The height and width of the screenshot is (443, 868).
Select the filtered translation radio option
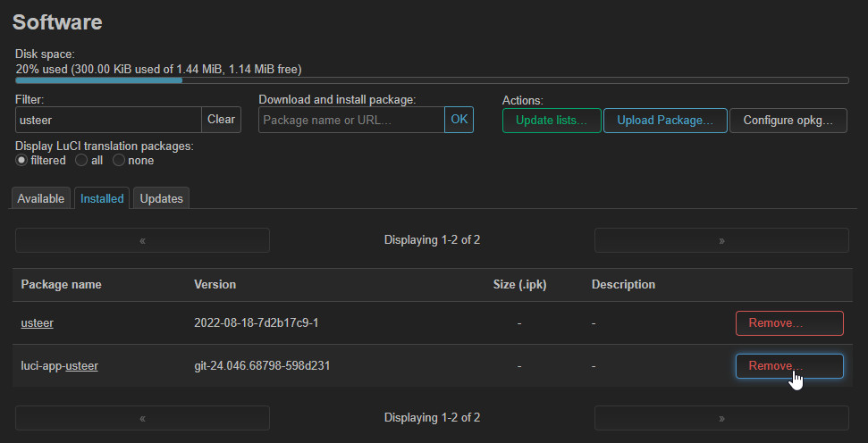click(22, 161)
